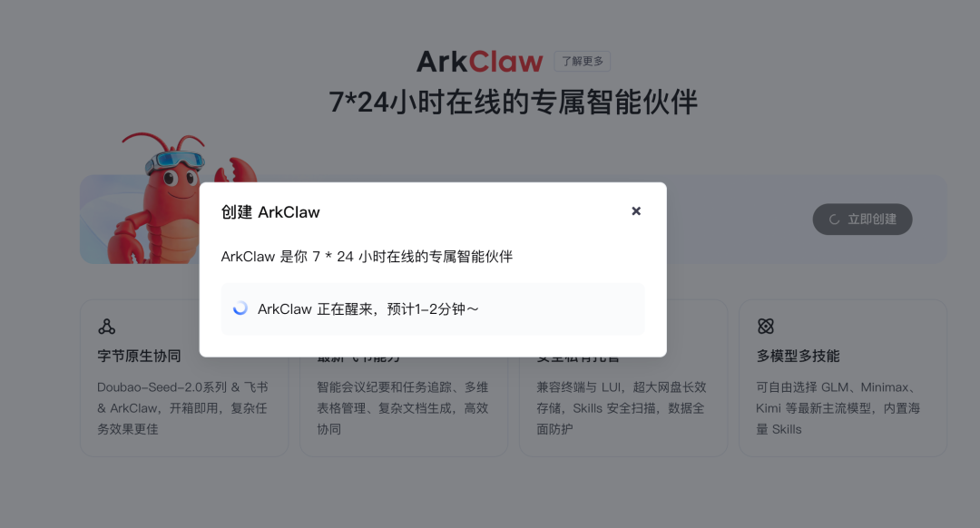Screen dimensions: 980x528
Task: Click the blue loading spinner in dialog
Action: pyautogui.click(x=240, y=308)
